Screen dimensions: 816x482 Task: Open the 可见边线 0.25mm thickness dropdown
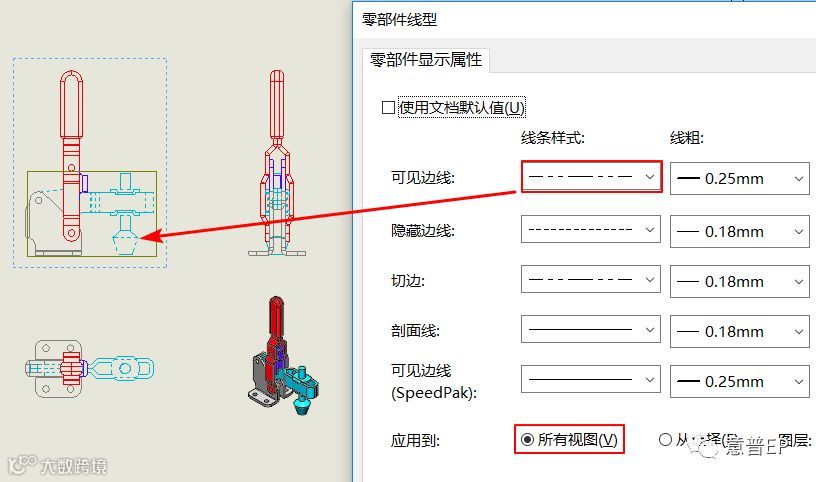740,179
